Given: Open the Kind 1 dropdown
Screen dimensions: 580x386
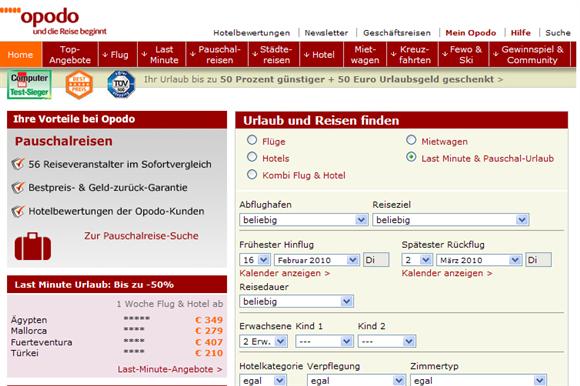Looking at the screenshot, I should [324, 341].
